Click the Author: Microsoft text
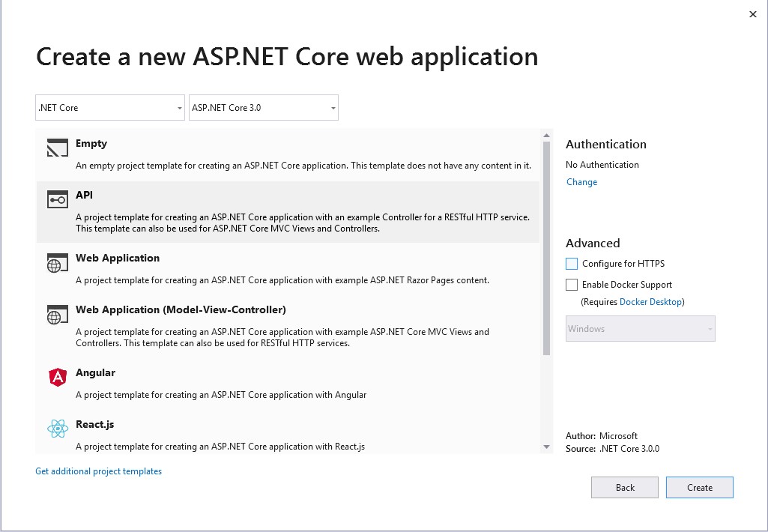 tap(602, 436)
